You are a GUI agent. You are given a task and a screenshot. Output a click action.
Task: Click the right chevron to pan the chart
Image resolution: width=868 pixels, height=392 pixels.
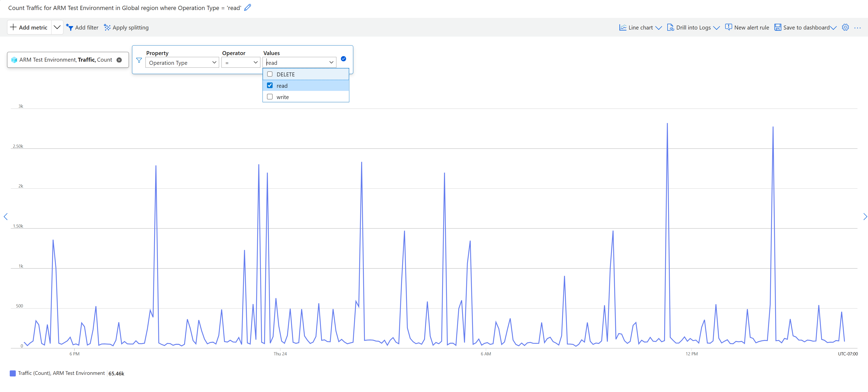click(865, 217)
